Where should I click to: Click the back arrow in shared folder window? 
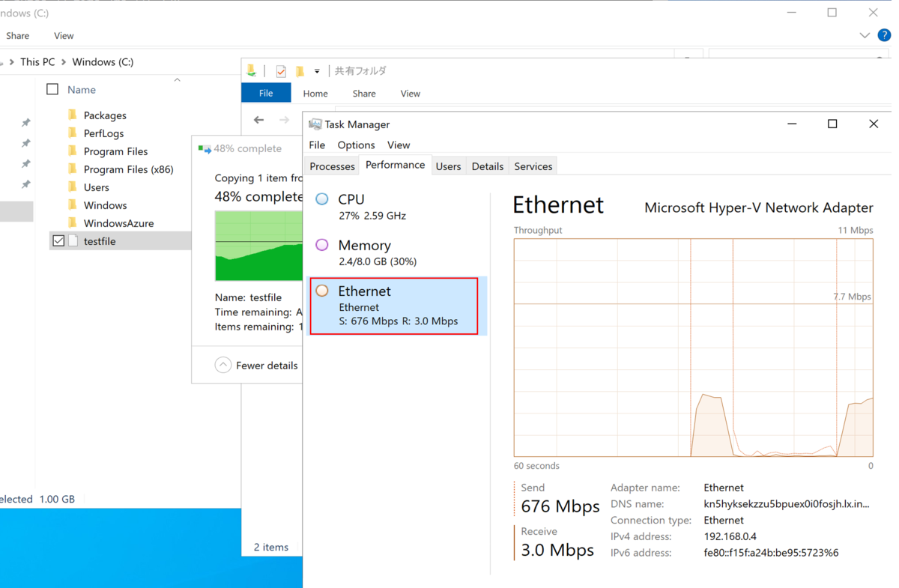258,120
